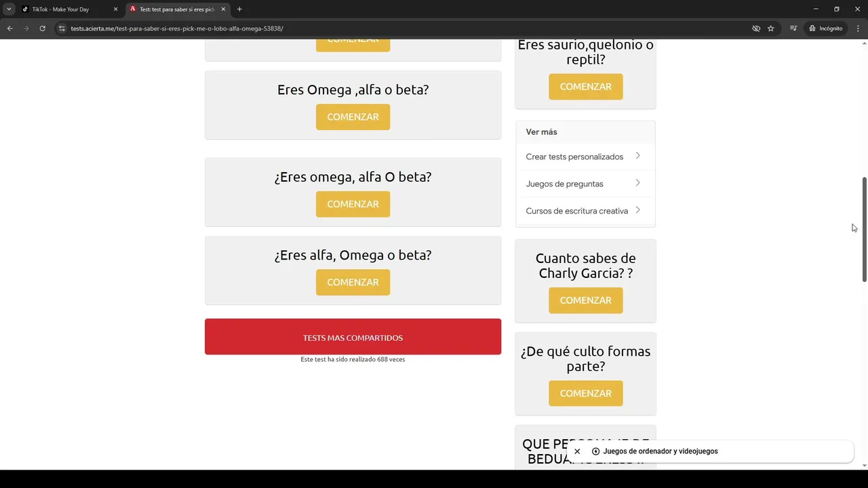Image resolution: width=868 pixels, height=488 pixels.
Task: Start the '¿Eres alfa, Omega o beta?' test
Action: tap(353, 282)
